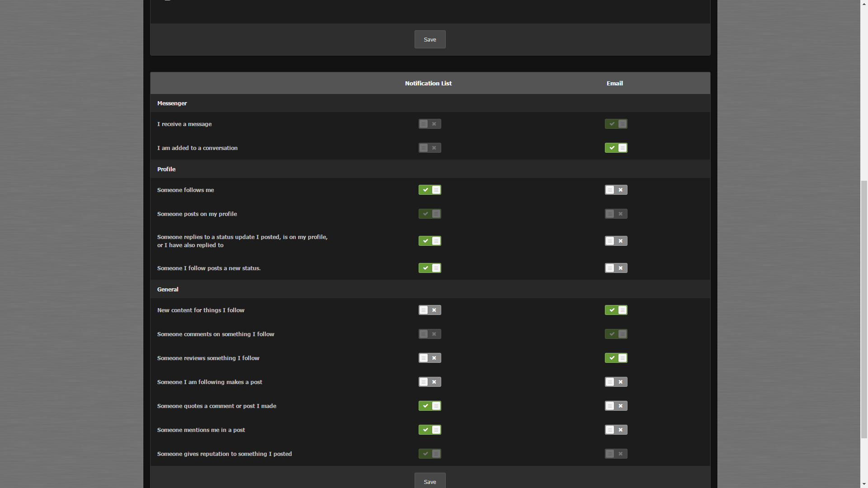The image size is (868, 488).
Task: Disable Email for I am added to a conversation
Action: [616, 148]
